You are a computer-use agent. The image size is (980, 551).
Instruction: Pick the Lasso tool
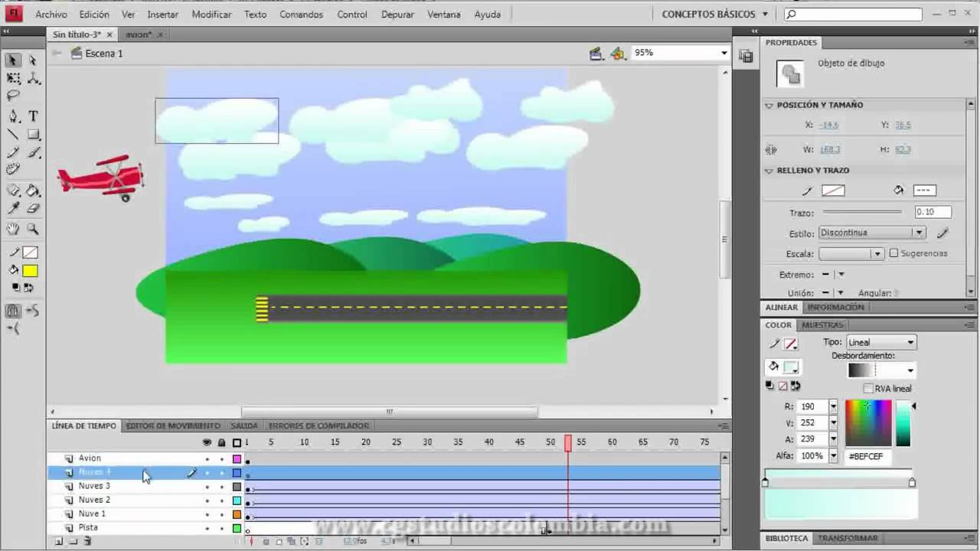13,96
